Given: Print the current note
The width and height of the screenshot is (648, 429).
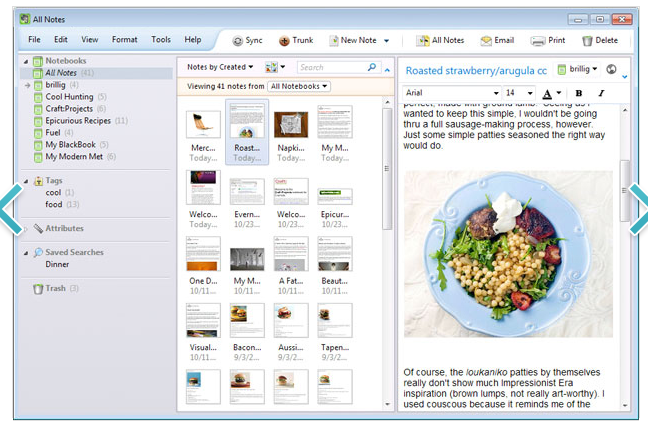Looking at the screenshot, I should [x=548, y=41].
